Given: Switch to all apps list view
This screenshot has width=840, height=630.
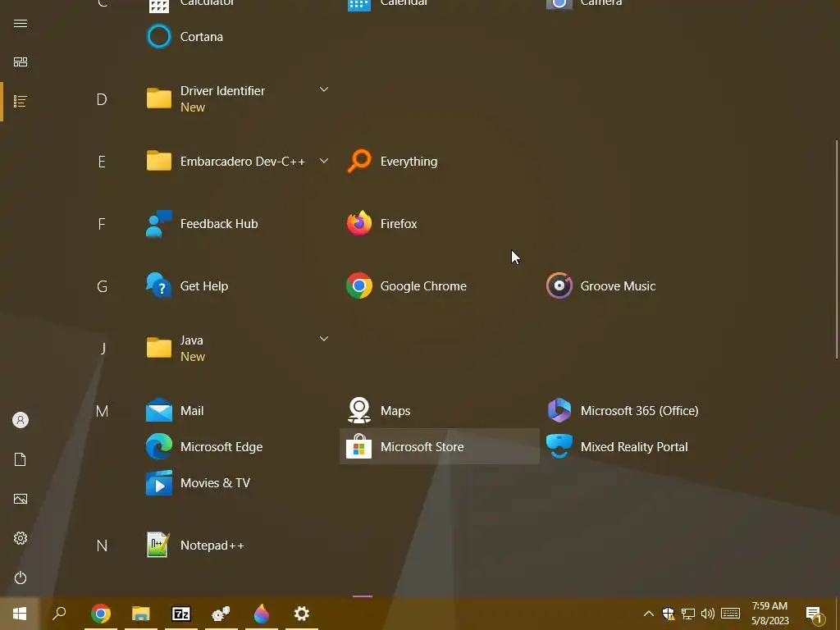Looking at the screenshot, I should tap(21, 101).
